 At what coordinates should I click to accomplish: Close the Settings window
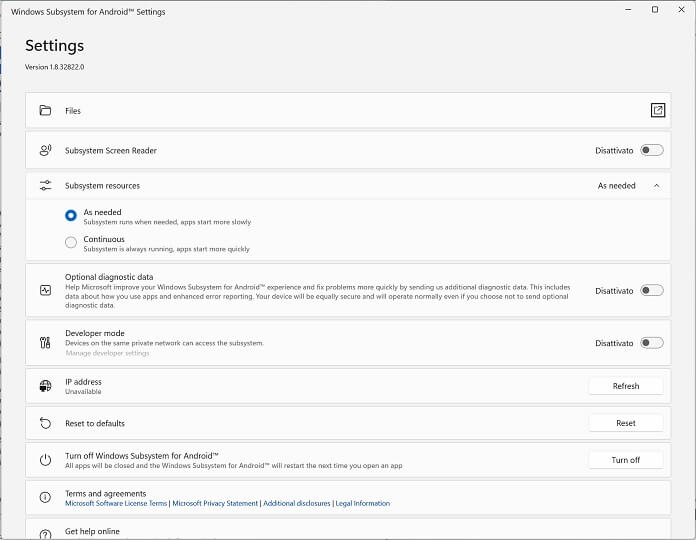(x=681, y=9)
